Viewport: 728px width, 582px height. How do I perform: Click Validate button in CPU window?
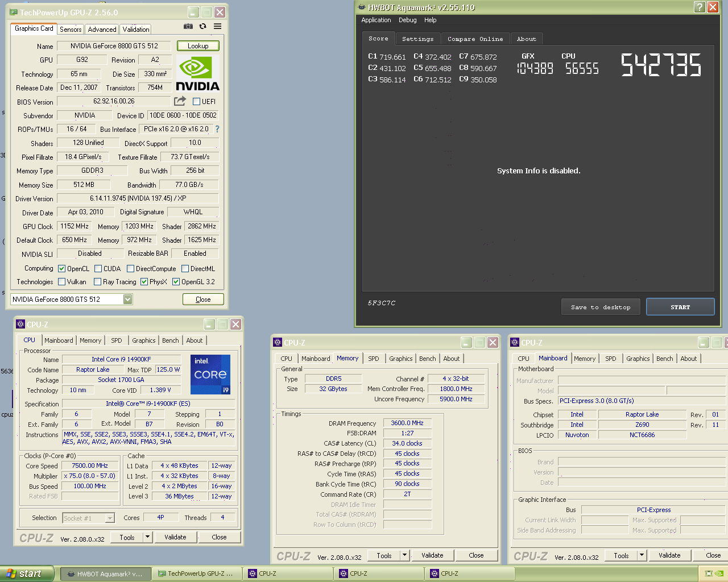175,537
